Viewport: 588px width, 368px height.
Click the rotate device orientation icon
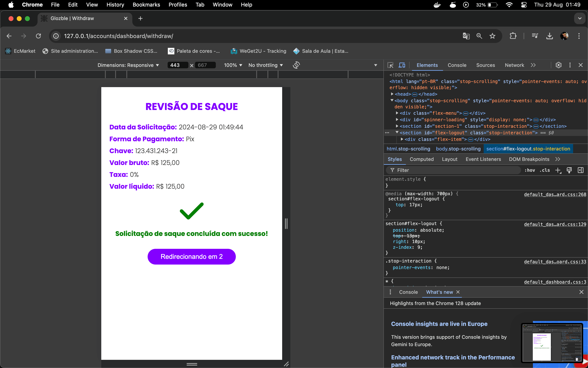(296, 65)
